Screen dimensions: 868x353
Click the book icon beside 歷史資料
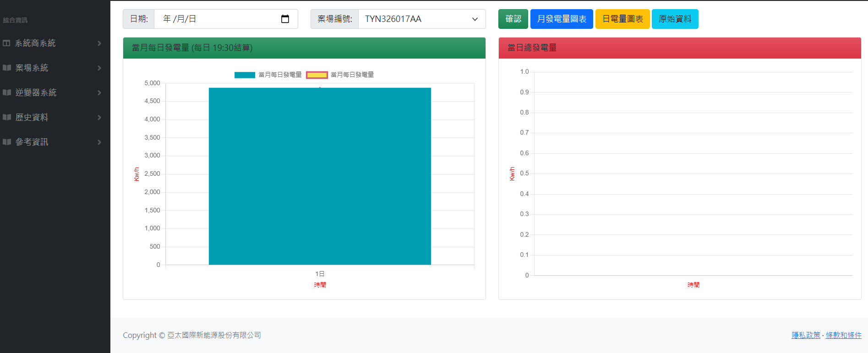point(7,117)
